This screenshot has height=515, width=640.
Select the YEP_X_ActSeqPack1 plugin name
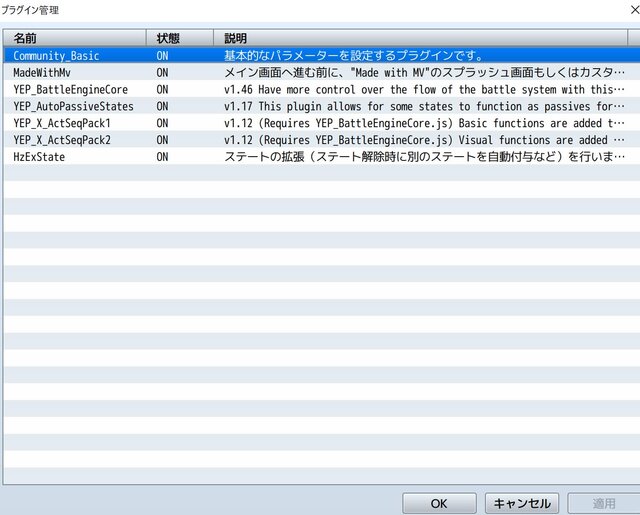[x=62, y=123]
